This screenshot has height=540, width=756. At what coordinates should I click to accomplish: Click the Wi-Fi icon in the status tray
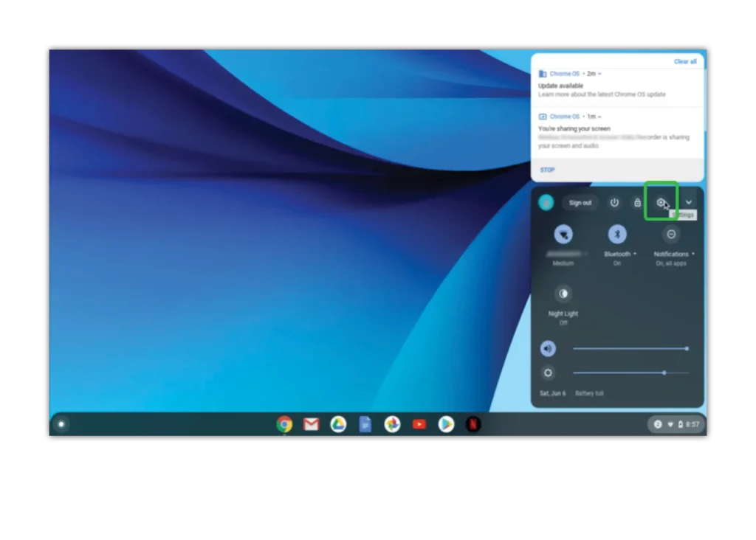coord(670,424)
